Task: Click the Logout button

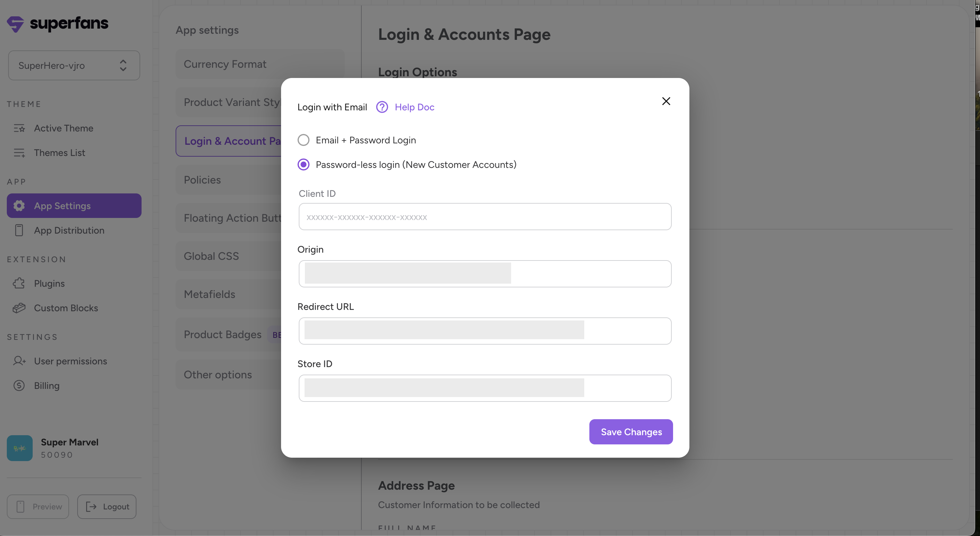Action: (107, 506)
